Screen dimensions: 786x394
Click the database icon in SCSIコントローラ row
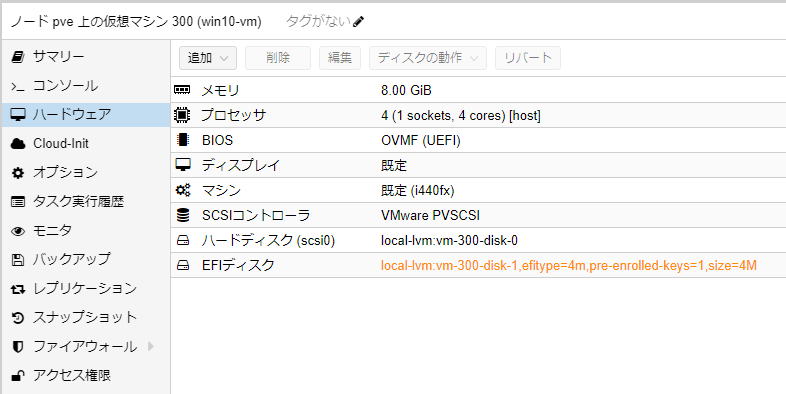point(182,216)
